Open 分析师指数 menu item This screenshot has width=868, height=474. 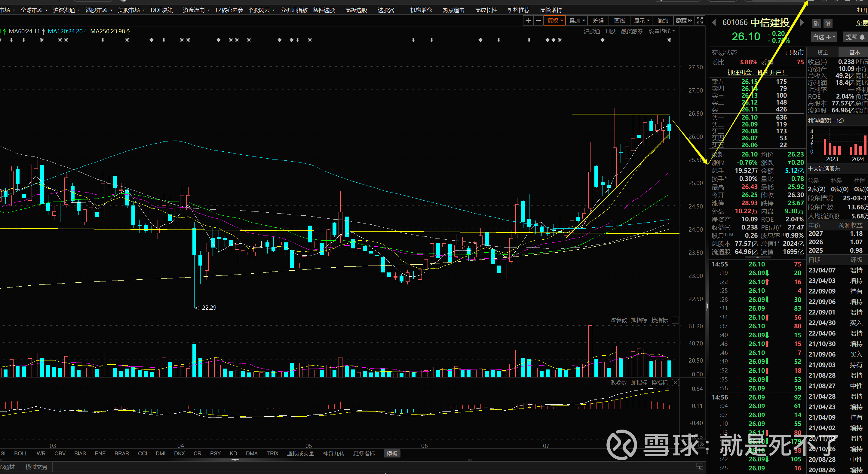(x=294, y=10)
